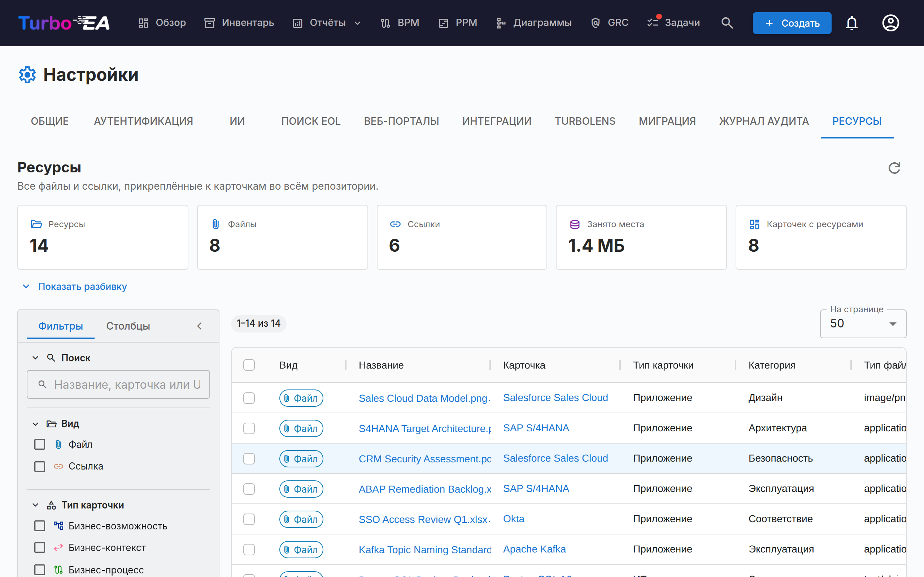Collapse the Тип карточки filter group
The width and height of the screenshot is (924, 577).
pyautogui.click(x=35, y=505)
